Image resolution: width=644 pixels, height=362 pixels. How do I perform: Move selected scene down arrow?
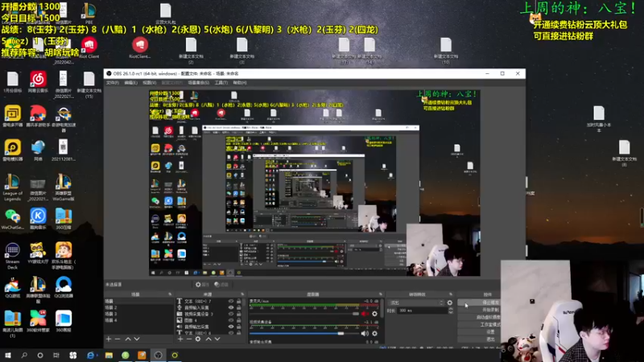click(x=137, y=339)
